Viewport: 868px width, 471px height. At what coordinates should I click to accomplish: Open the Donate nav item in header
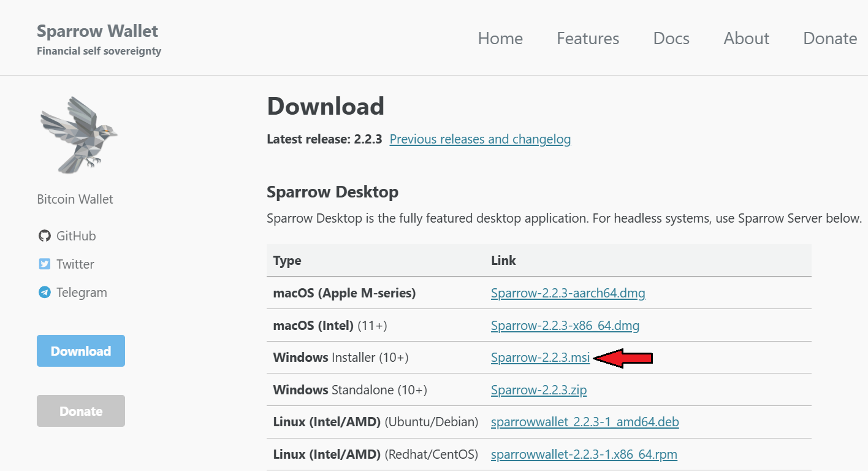830,38
